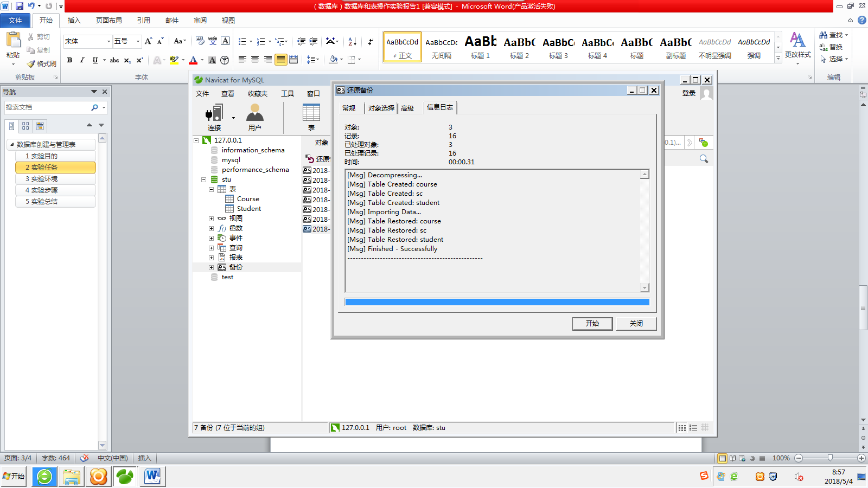Click the Shrink Font icon
The width and height of the screenshot is (868, 488).
[161, 41]
